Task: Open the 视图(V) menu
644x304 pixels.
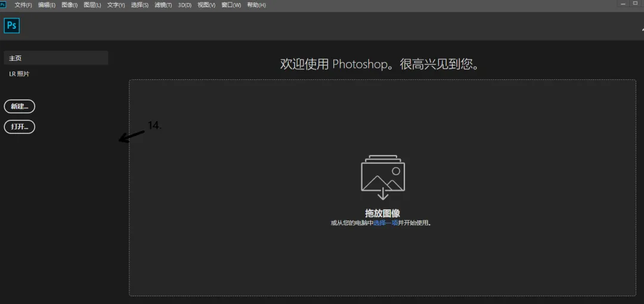Action: [x=206, y=5]
